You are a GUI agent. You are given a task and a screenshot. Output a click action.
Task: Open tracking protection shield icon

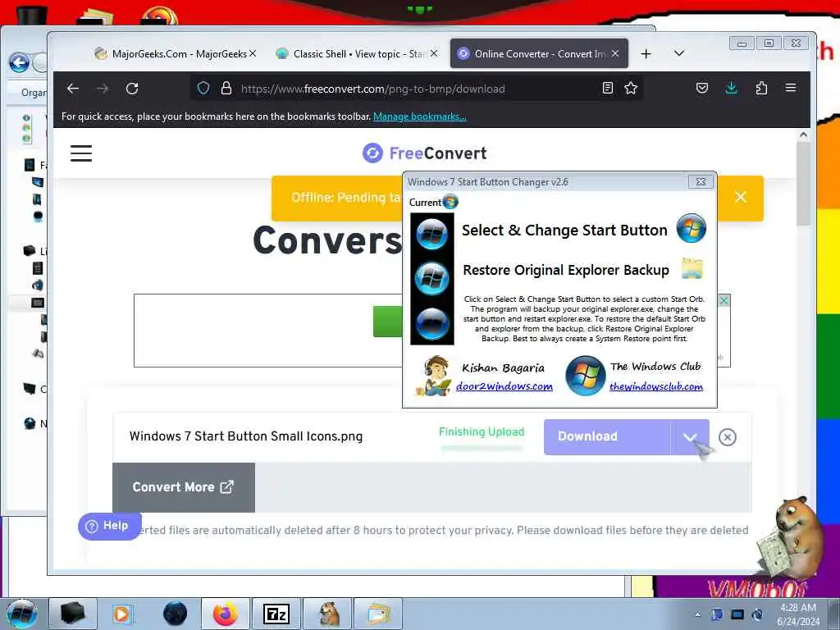point(203,88)
